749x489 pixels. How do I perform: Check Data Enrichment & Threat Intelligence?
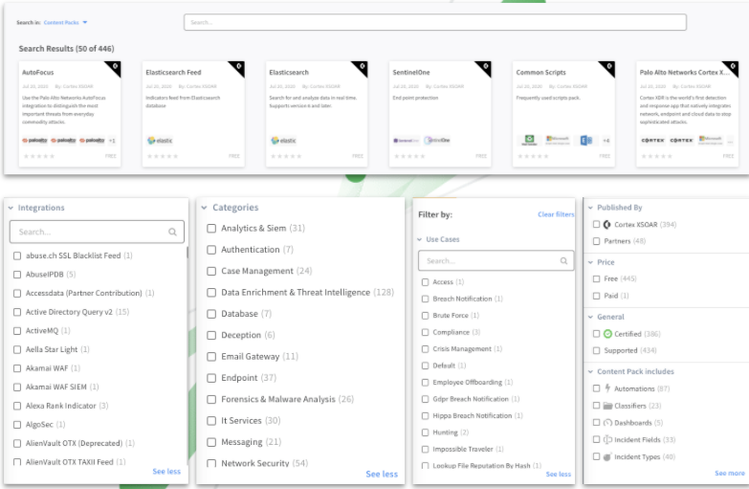coord(212,292)
